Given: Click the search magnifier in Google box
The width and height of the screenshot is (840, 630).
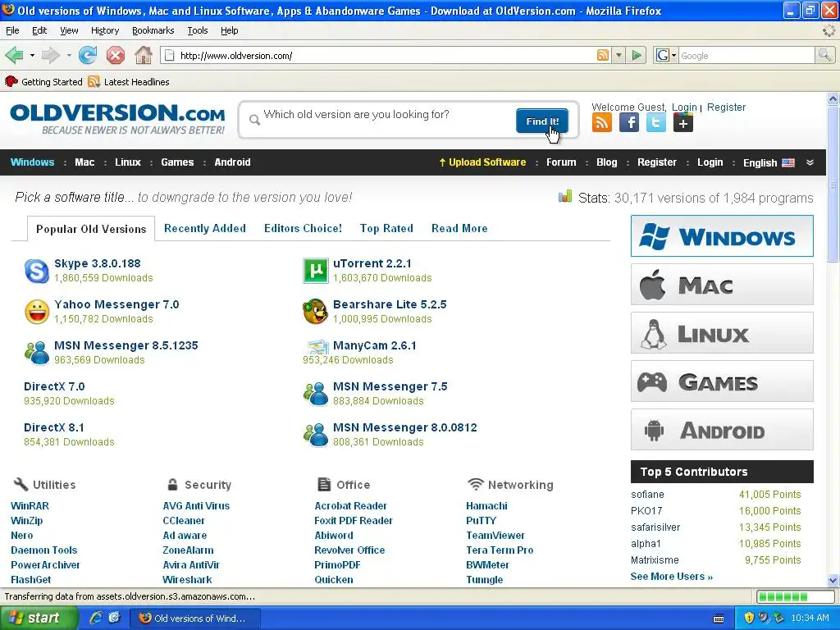Looking at the screenshot, I should click(x=824, y=55).
